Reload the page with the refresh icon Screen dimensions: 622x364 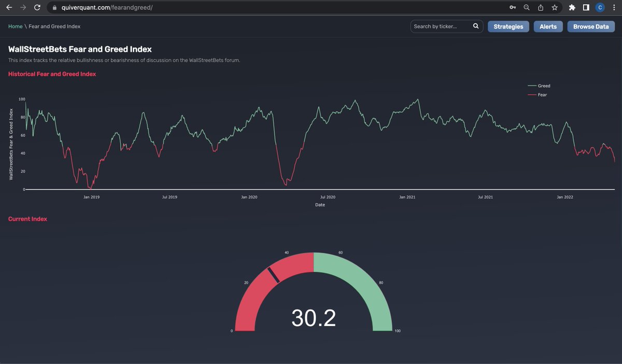(x=37, y=7)
